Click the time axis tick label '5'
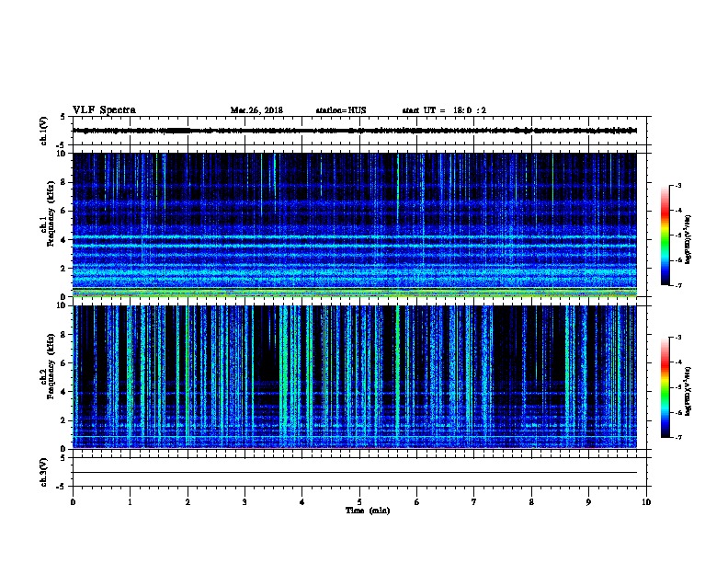Screen dimensions: 728x563 [359, 502]
